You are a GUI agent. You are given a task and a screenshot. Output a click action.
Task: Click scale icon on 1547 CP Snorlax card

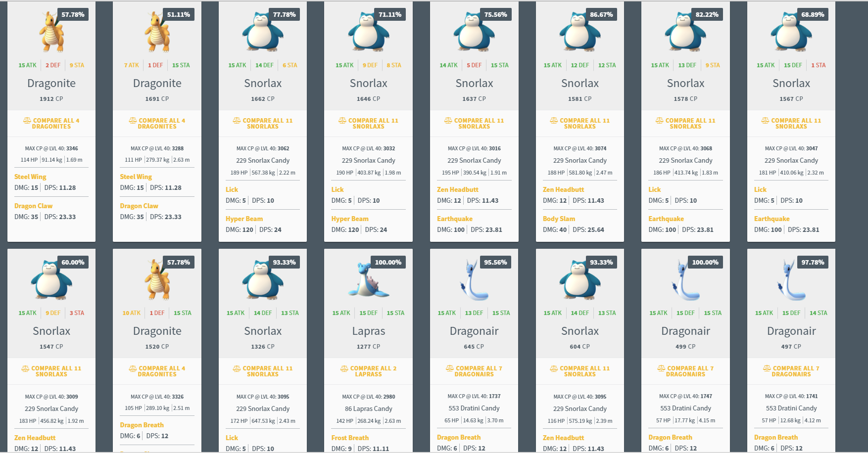(25, 368)
